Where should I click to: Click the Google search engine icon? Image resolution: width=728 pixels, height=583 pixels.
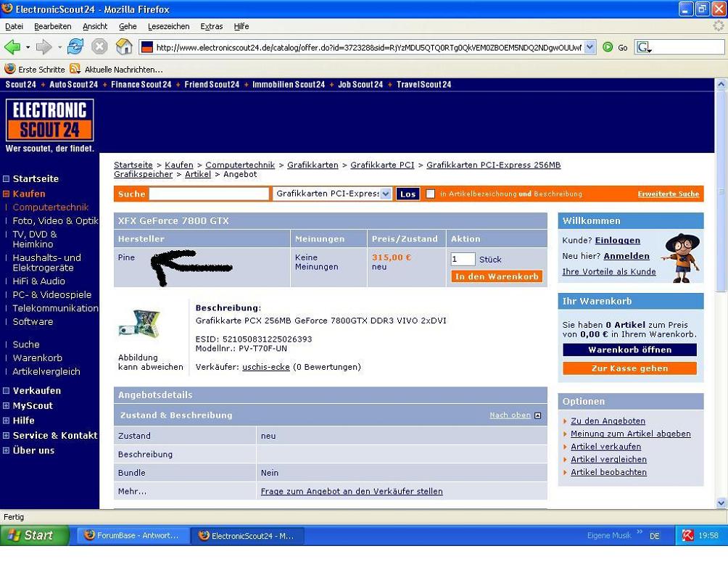coord(643,47)
